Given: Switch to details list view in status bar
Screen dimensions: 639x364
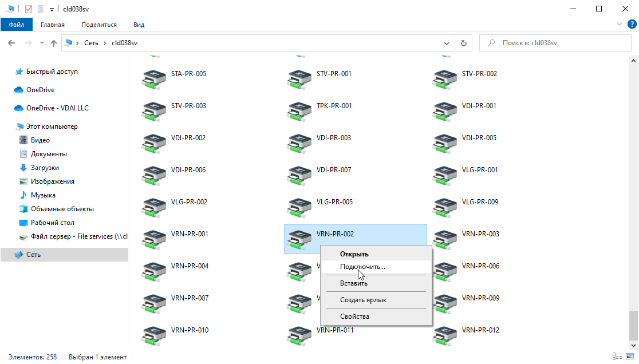Looking at the screenshot, I should point(618,357).
